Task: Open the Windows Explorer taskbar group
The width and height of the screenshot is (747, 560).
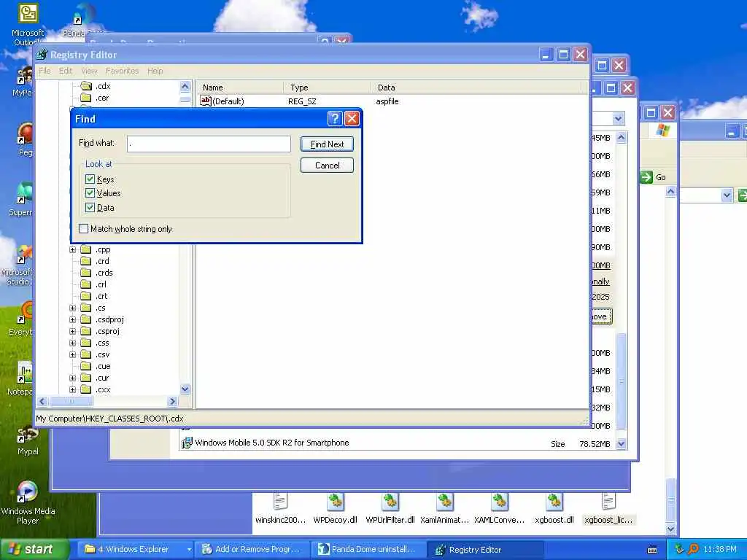Action: tap(137, 550)
